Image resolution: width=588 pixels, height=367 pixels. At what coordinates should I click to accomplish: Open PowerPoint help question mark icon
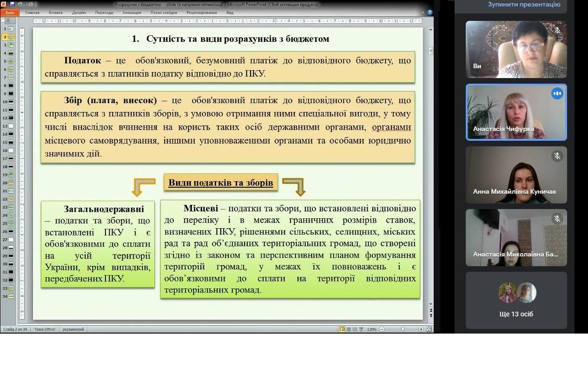point(429,13)
